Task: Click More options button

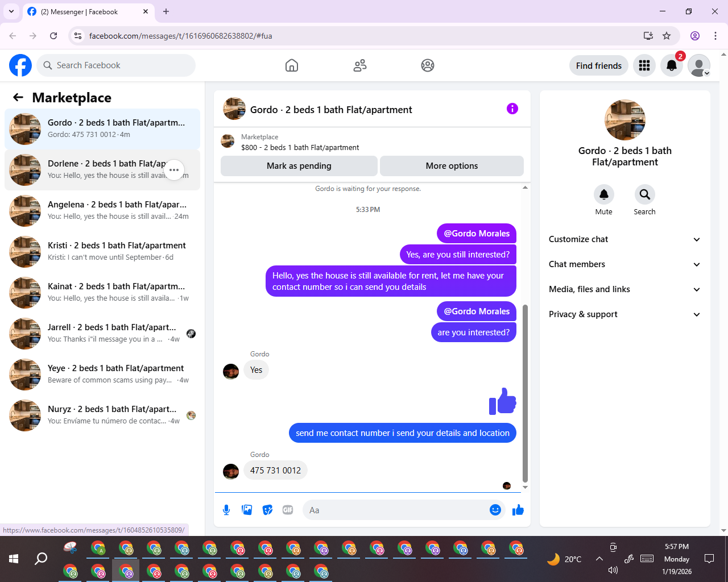Action: click(452, 166)
